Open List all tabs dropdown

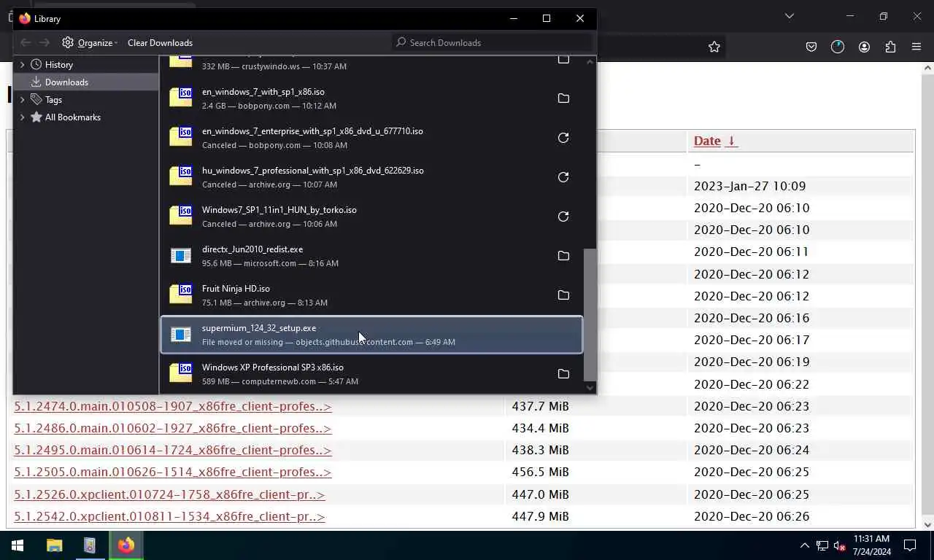(790, 16)
